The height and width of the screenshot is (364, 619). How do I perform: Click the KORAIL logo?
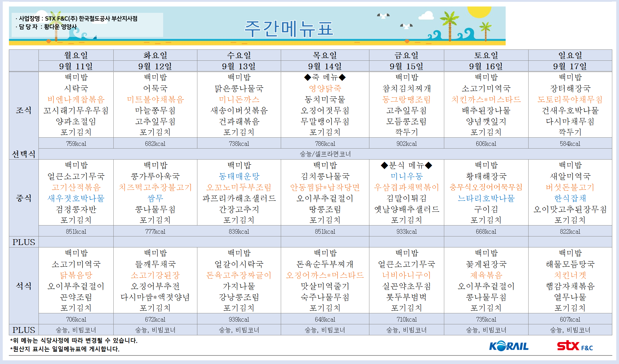pyautogui.click(x=509, y=346)
